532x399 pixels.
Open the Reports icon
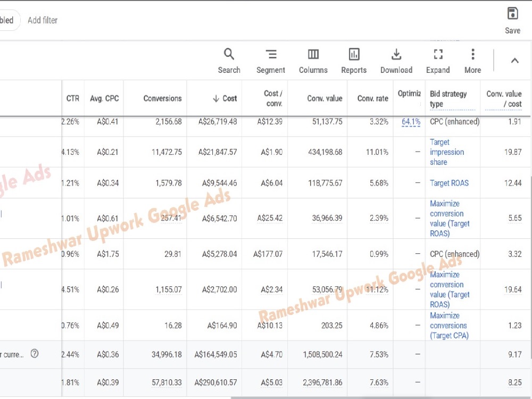point(354,61)
